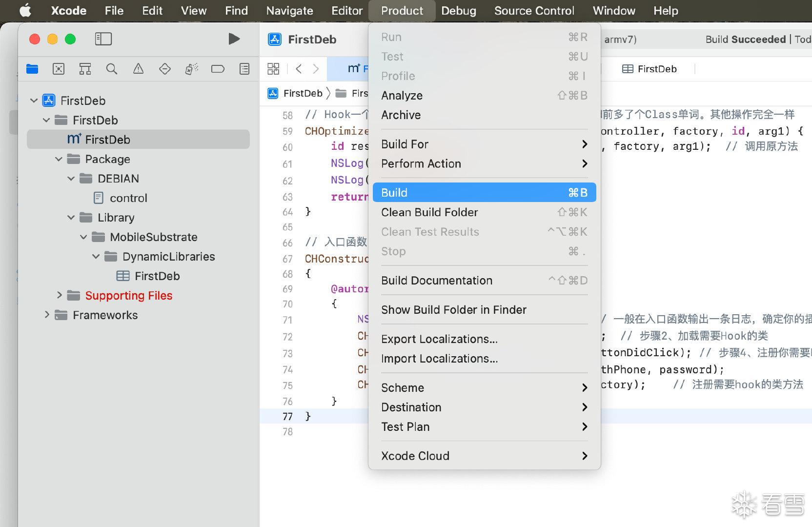Choose Build from Product menu
This screenshot has height=527, width=812.
(484, 192)
